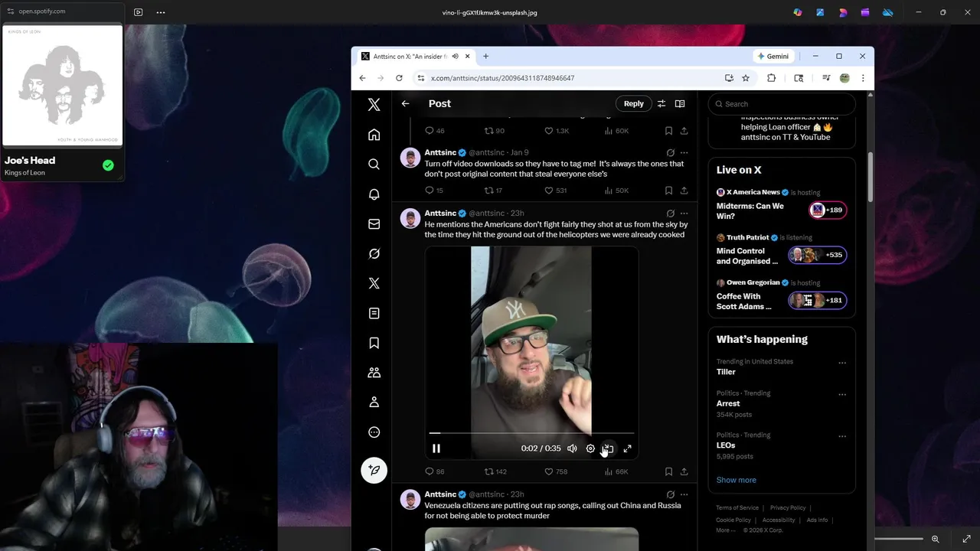Repost the 'Turn off video downloads' post
980x551 pixels.
493,191
